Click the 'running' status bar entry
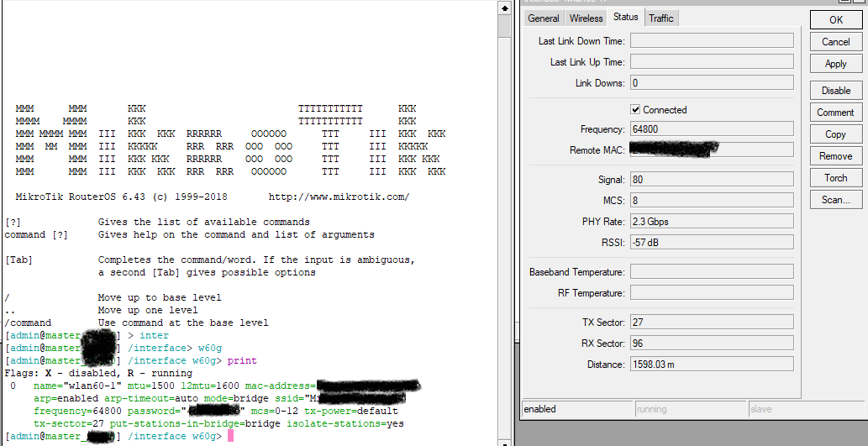 pos(691,410)
